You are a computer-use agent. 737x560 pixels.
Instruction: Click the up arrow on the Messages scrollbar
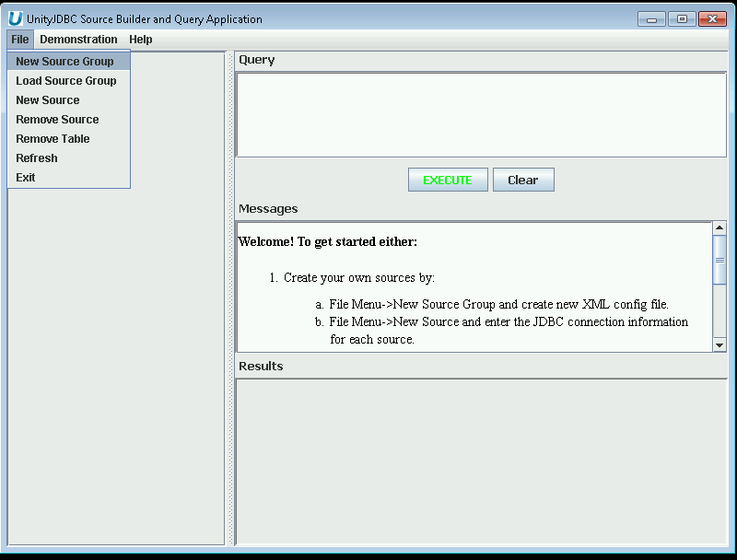[x=720, y=228]
